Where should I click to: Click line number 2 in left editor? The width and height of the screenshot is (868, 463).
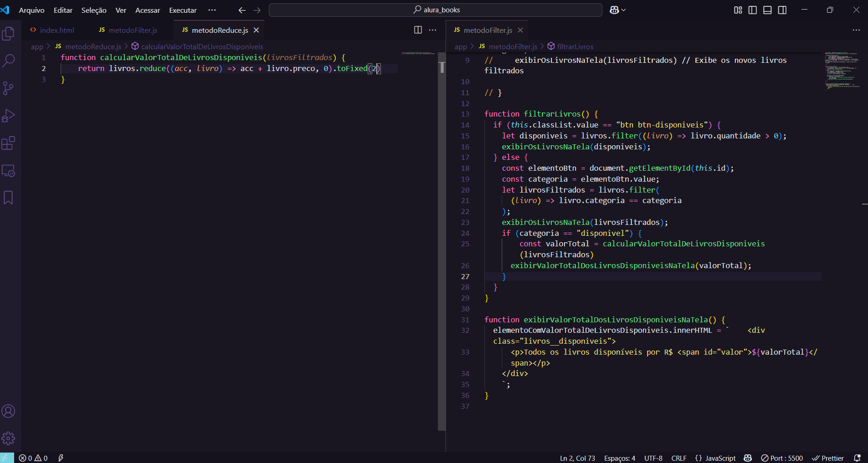44,68
